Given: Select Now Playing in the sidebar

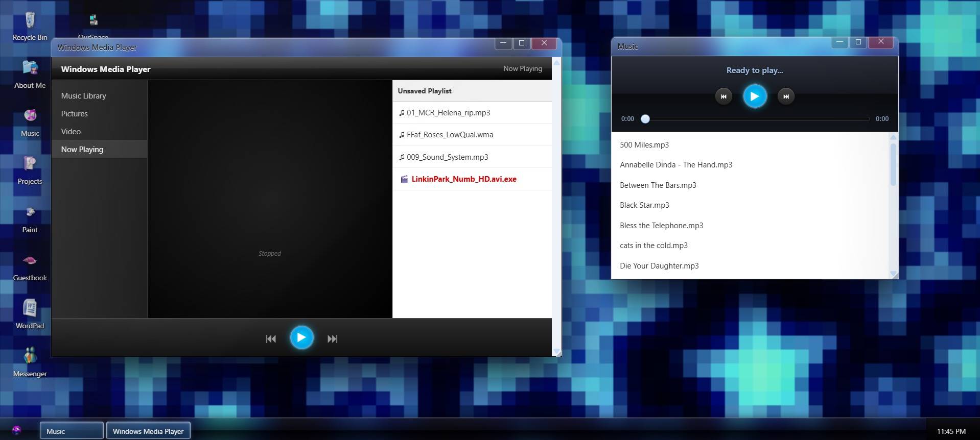Looking at the screenshot, I should coord(99,150).
